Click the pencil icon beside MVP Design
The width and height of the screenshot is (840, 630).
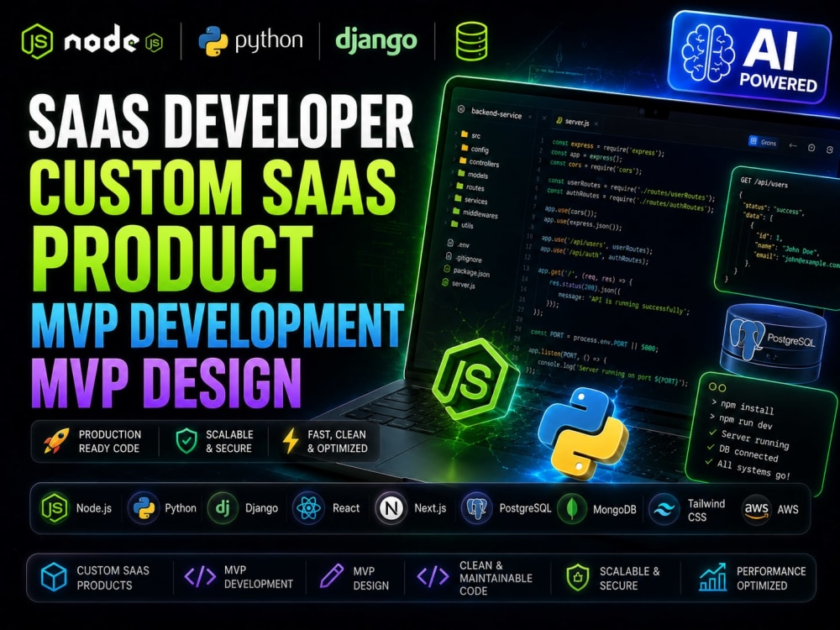coord(332,576)
